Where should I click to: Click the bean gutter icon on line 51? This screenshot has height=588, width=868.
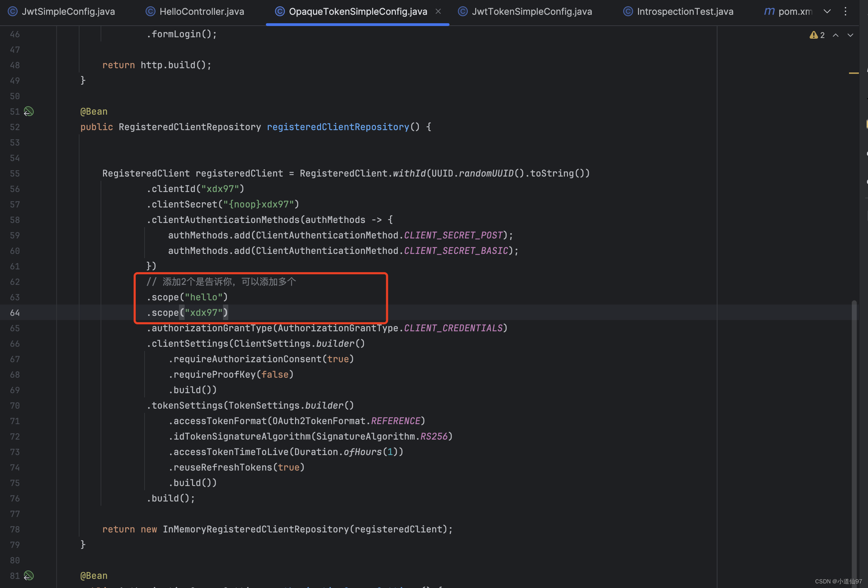29,111
